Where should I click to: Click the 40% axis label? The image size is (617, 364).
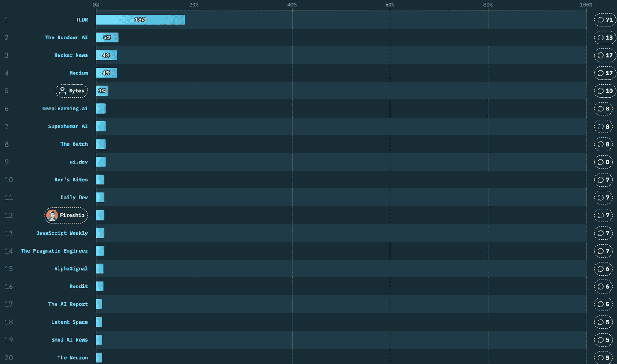[x=292, y=4]
